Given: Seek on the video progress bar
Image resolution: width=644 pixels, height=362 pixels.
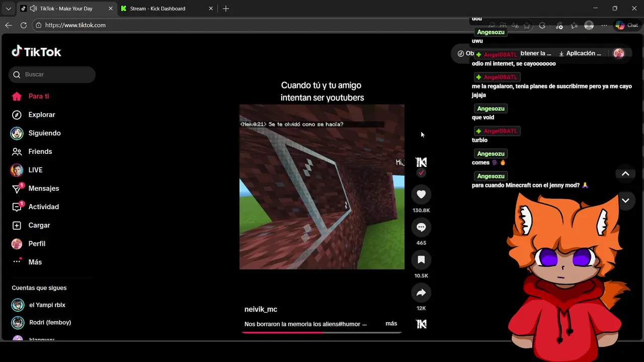Looking at the screenshot, I should pos(322,332).
